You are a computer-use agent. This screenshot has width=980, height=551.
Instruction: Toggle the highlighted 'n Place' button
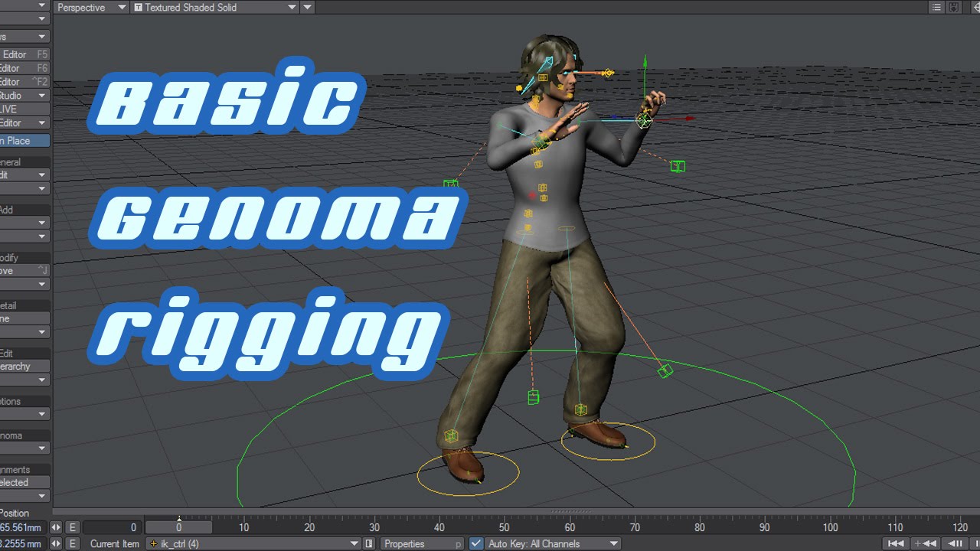(24, 141)
